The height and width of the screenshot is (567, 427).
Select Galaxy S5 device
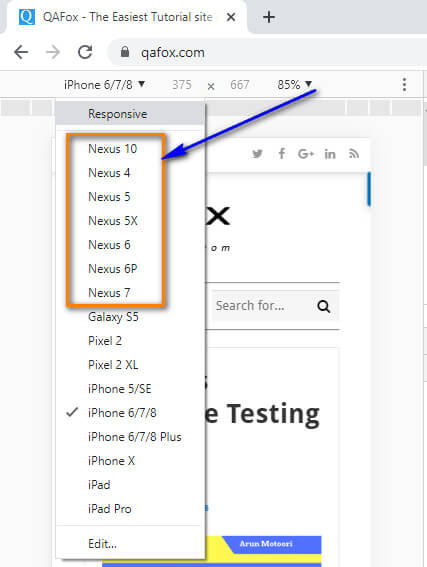click(130, 317)
